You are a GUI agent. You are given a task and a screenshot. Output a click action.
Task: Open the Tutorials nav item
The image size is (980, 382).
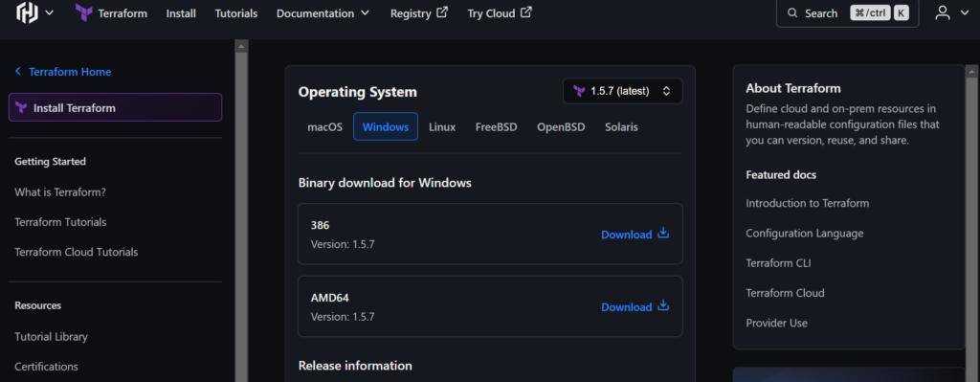pyautogui.click(x=236, y=13)
